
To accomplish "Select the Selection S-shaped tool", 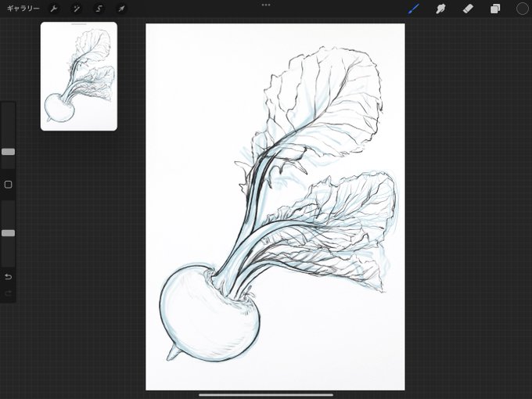I will pos(99,9).
